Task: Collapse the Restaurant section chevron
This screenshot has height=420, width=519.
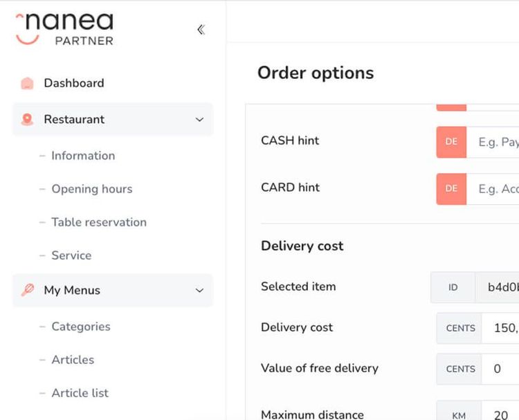Action: (x=199, y=120)
